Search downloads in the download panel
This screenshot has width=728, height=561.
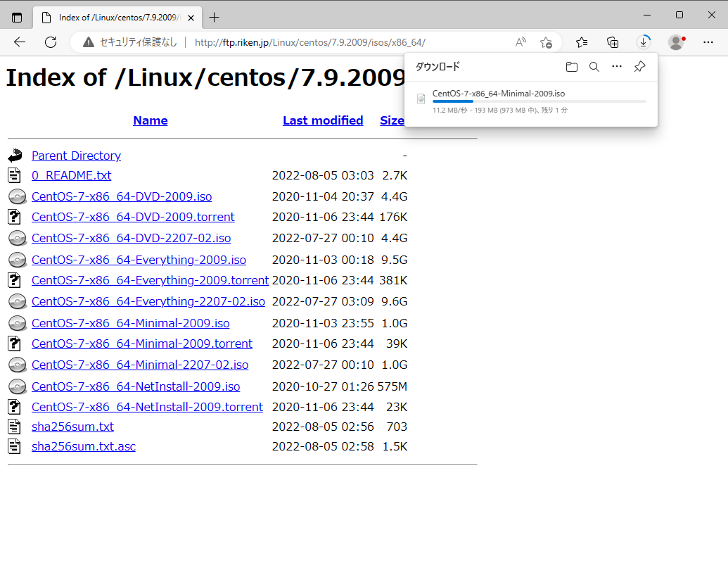(x=594, y=67)
